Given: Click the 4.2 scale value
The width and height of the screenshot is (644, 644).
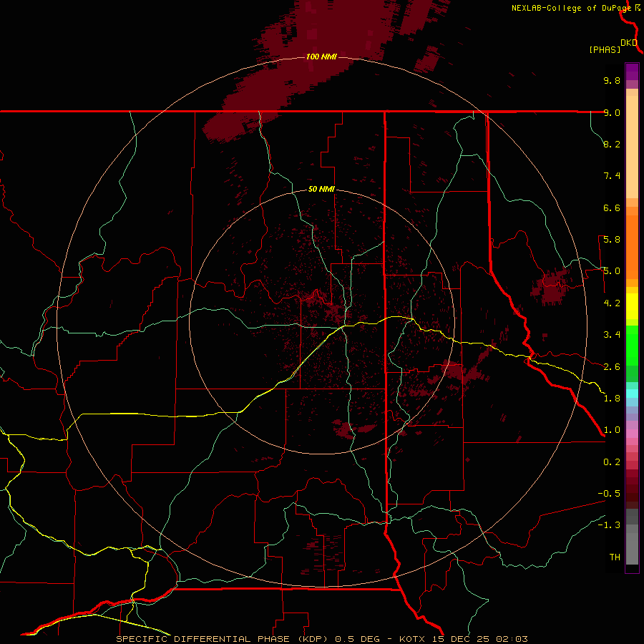Looking at the screenshot, I should click(x=612, y=303).
